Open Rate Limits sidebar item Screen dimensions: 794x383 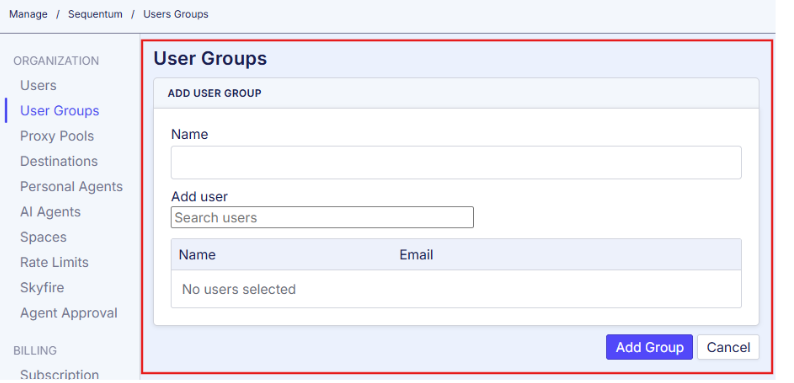54,262
